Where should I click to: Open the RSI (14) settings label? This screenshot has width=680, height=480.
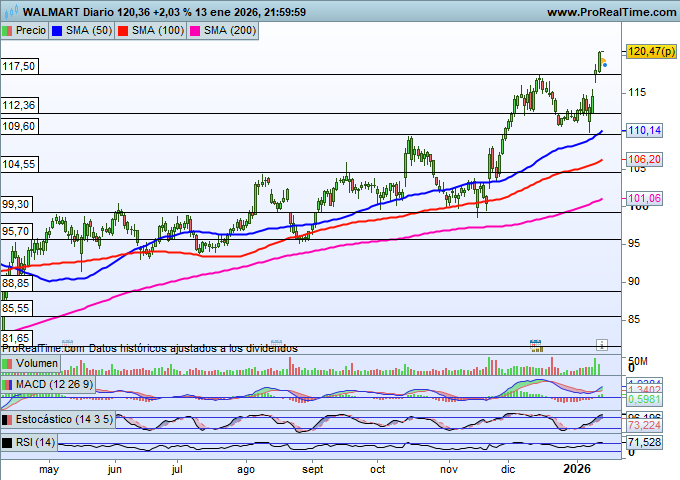click(x=35, y=442)
